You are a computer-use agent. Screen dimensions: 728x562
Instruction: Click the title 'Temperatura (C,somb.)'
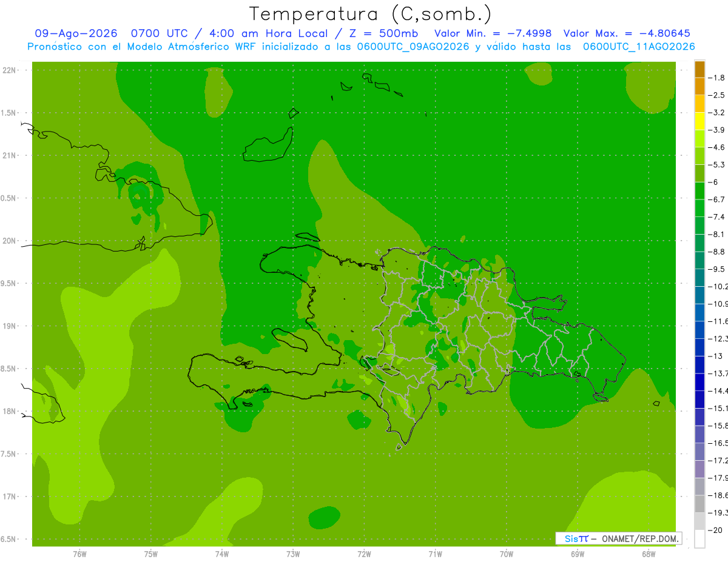pos(369,14)
